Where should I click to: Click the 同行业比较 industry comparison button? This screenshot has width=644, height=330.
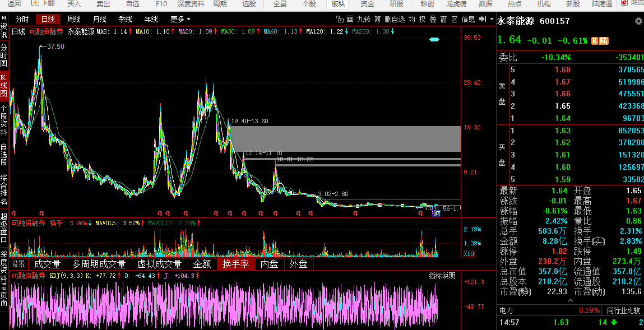coord(623,310)
